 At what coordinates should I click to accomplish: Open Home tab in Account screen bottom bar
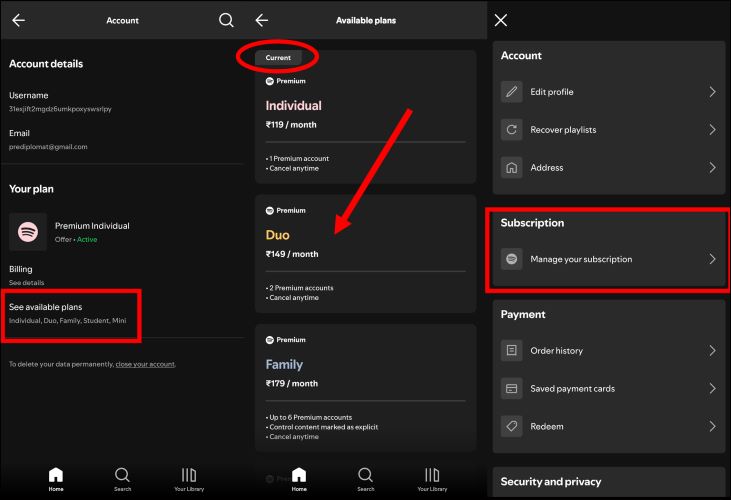pos(56,479)
